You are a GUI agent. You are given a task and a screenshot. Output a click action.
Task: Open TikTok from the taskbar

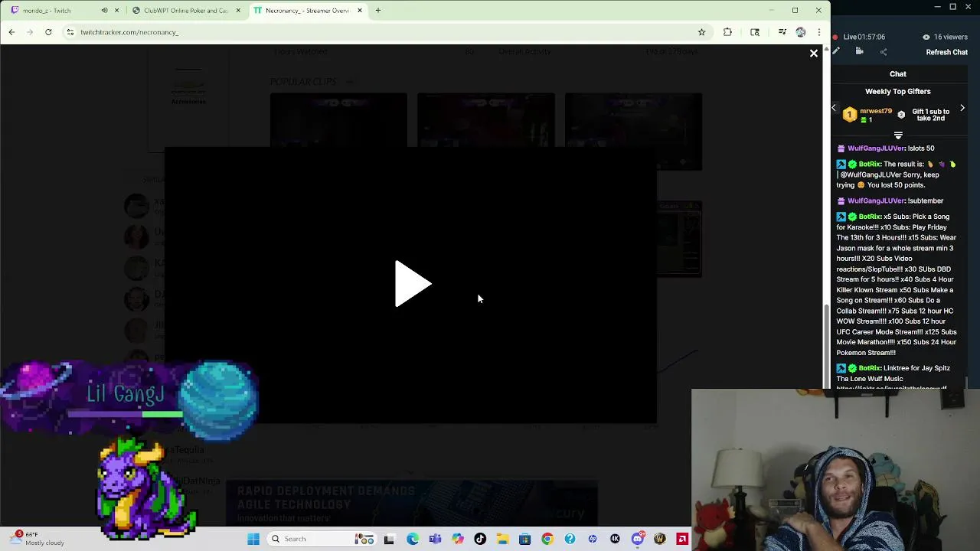click(480, 539)
